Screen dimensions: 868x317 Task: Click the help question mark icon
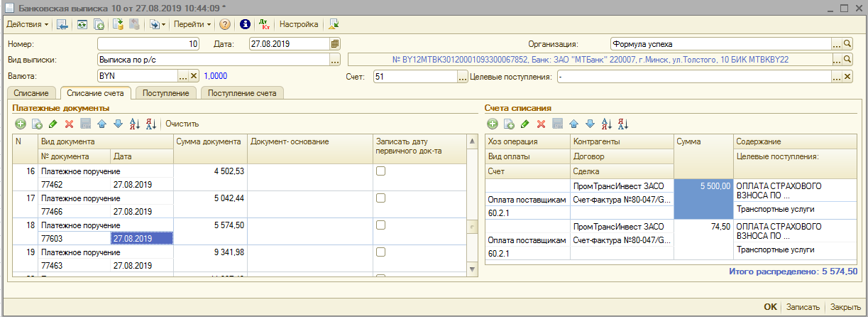(x=225, y=24)
